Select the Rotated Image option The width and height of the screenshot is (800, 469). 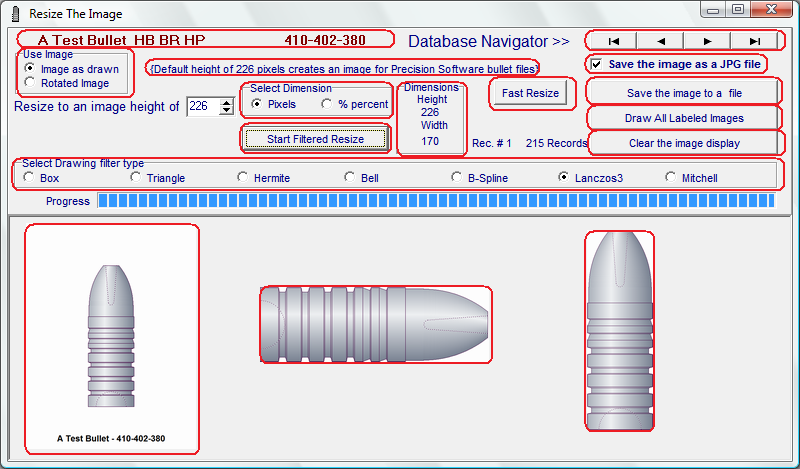click(31, 84)
